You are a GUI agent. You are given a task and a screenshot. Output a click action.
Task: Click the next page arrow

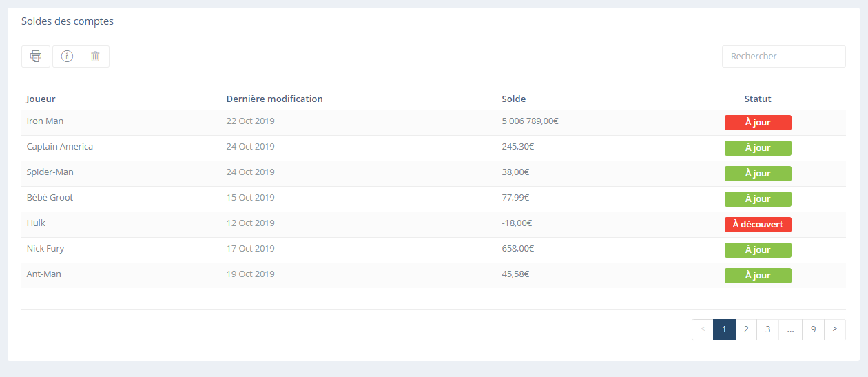click(835, 329)
